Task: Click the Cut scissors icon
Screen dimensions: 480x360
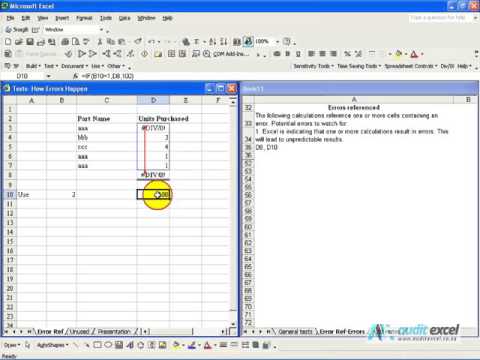Action: [100, 42]
